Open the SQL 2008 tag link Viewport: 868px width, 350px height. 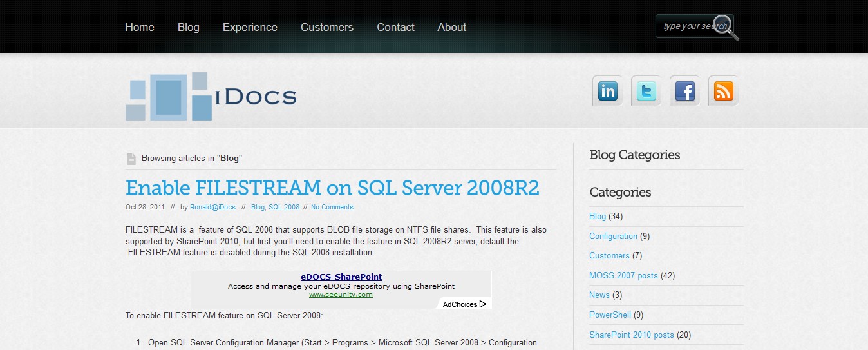tap(284, 207)
